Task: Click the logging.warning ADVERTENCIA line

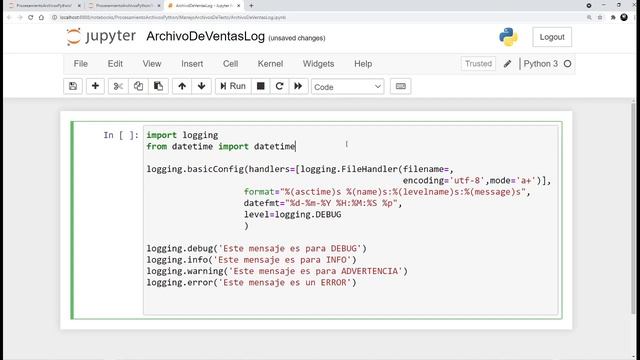Action: (x=277, y=271)
